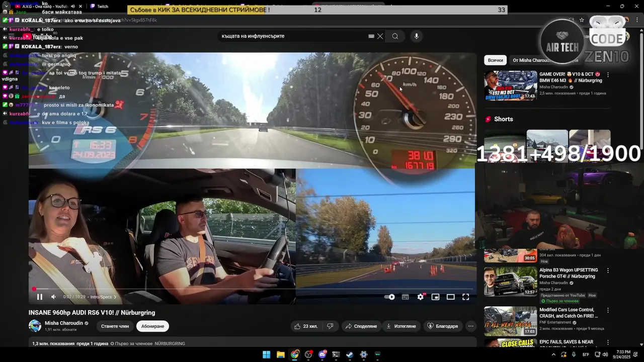Image resolution: width=644 pixels, height=362 pixels.
Task: Bookmark this page with the star icon
Action: pos(582,20)
